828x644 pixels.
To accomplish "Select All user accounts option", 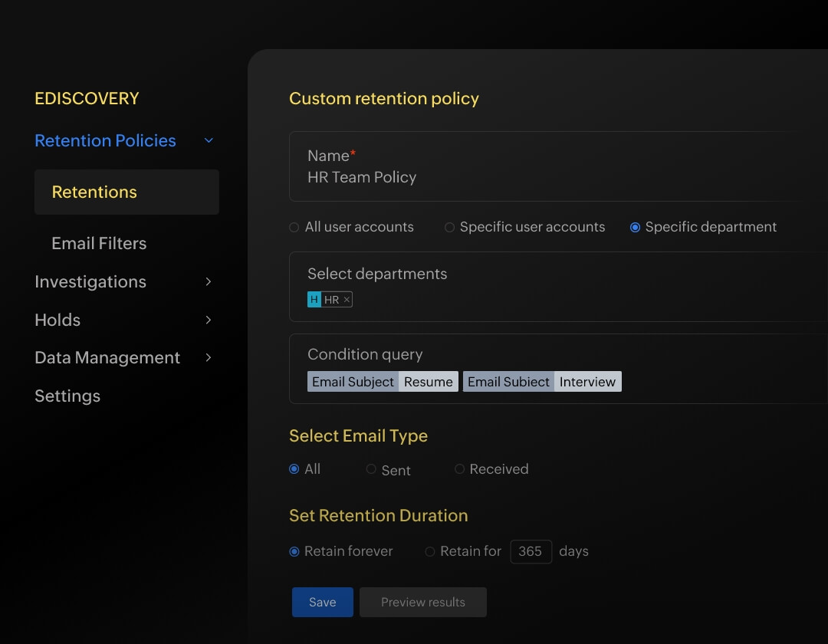I will (294, 228).
